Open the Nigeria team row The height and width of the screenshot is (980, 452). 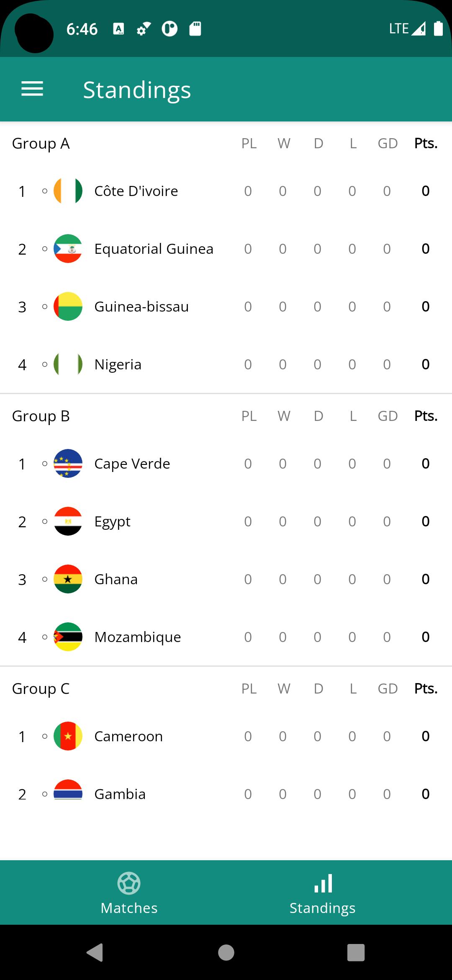click(226, 364)
